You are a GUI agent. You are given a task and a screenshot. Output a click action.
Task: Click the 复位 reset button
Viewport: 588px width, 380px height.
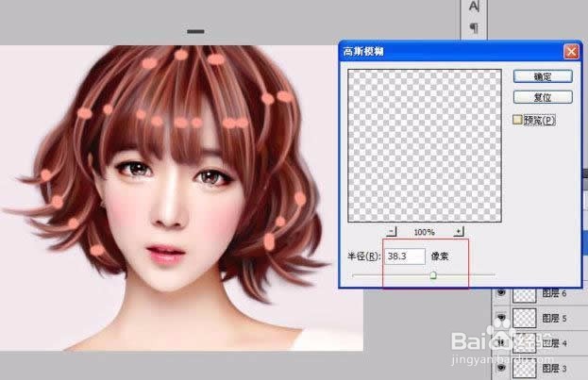(543, 97)
